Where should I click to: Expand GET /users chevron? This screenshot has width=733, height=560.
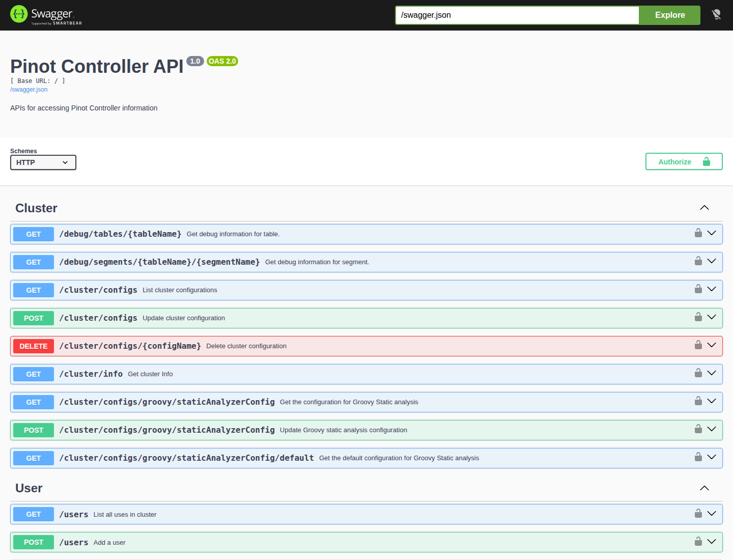tap(712, 514)
